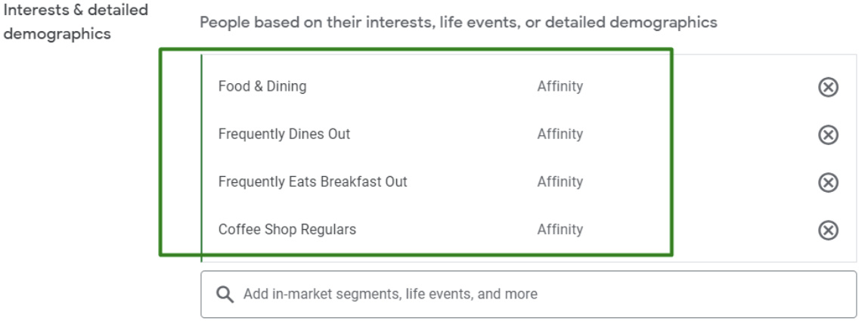Select the Food & Dining row label

[x=262, y=87]
